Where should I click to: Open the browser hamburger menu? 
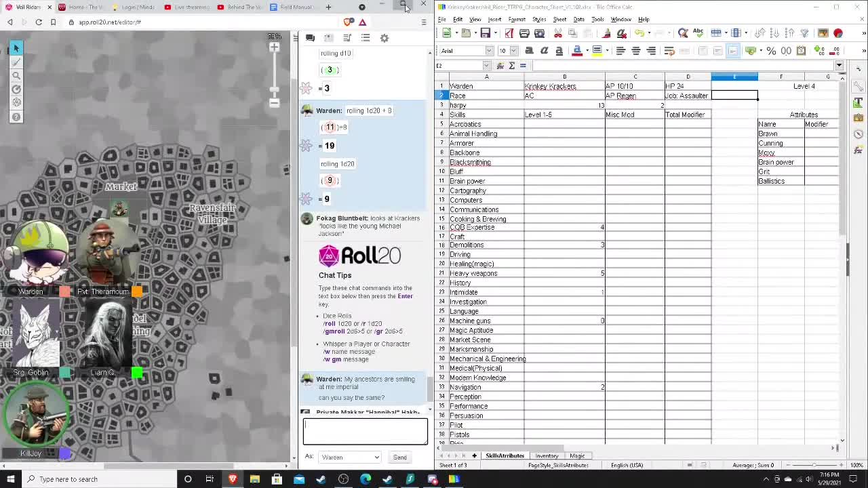424,22
